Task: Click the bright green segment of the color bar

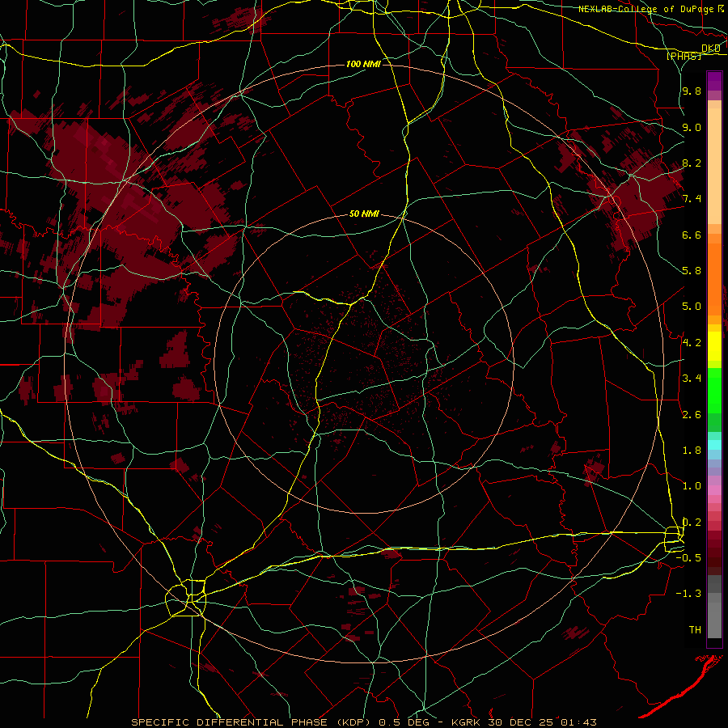Action: (x=714, y=391)
